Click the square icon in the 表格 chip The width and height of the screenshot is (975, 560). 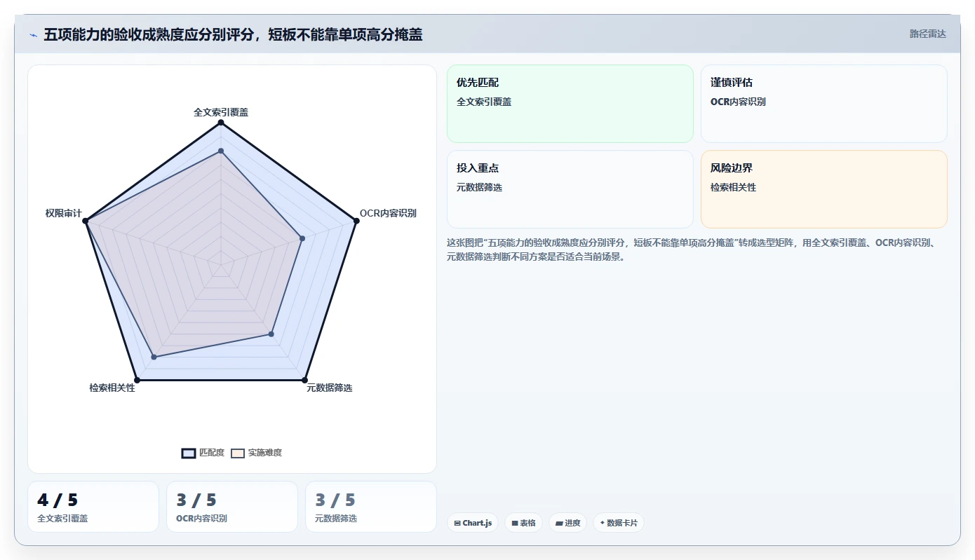click(x=515, y=524)
